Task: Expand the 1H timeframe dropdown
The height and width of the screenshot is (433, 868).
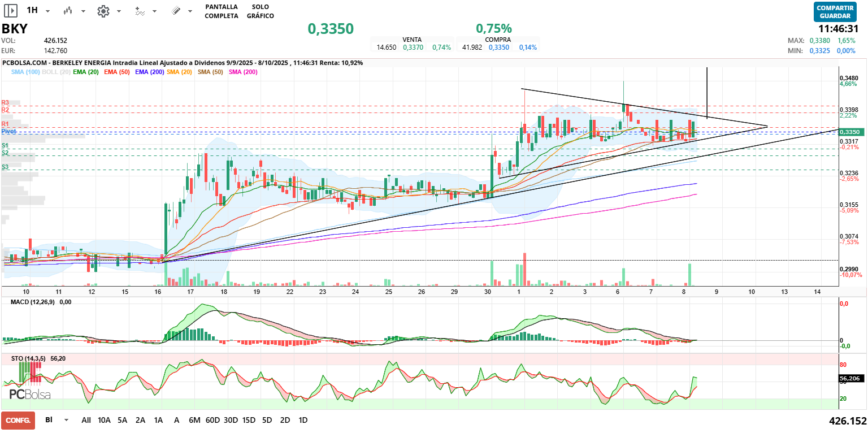Action: click(x=47, y=11)
